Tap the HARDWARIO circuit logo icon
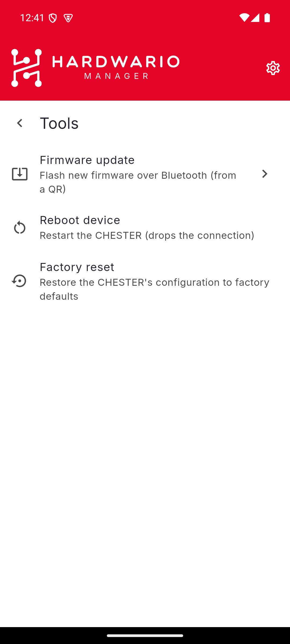The width and height of the screenshot is (290, 644). click(27, 68)
